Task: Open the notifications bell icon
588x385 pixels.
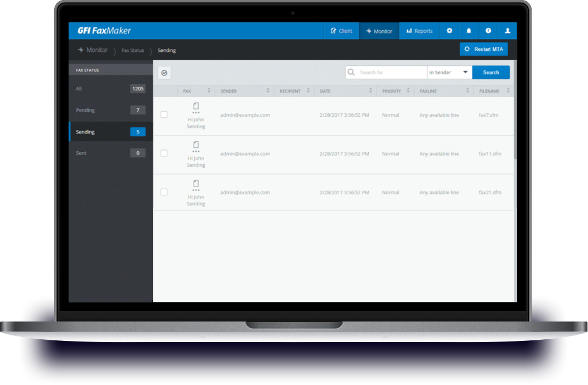Action: (x=469, y=31)
